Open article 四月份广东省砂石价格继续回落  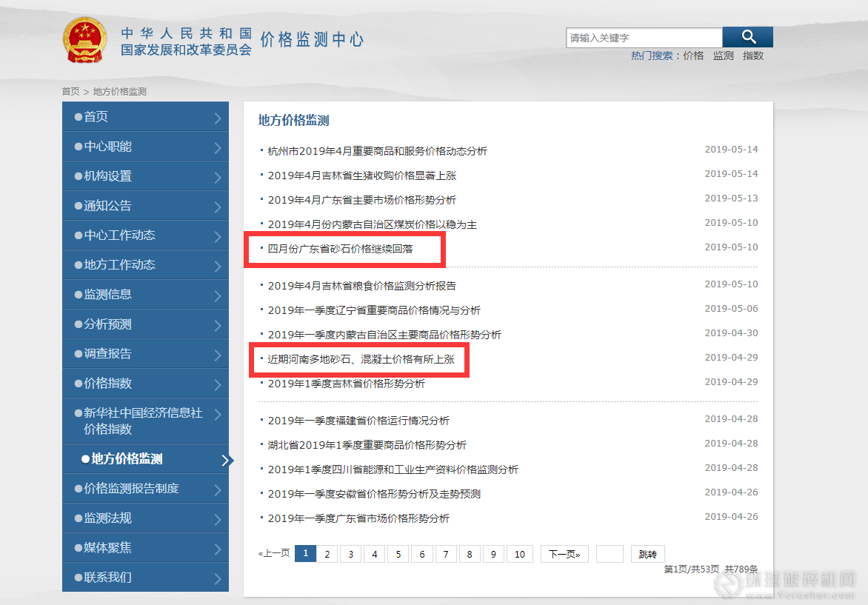(340, 249)
